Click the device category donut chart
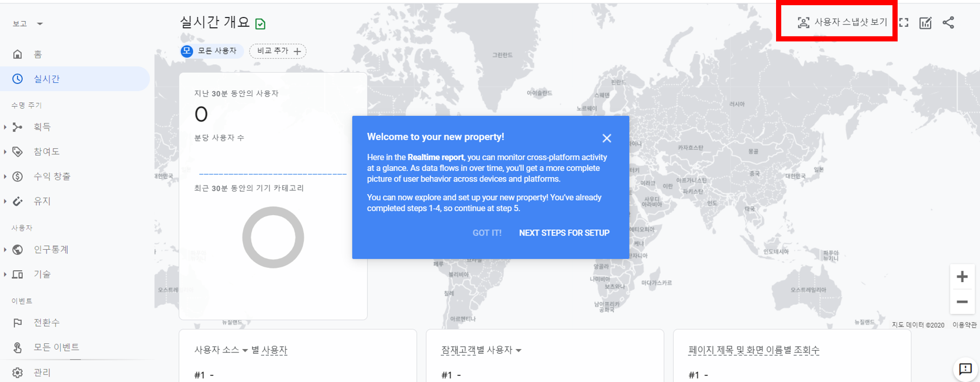Viewport: 980px width, 382px height. click(x=273, y=237)
